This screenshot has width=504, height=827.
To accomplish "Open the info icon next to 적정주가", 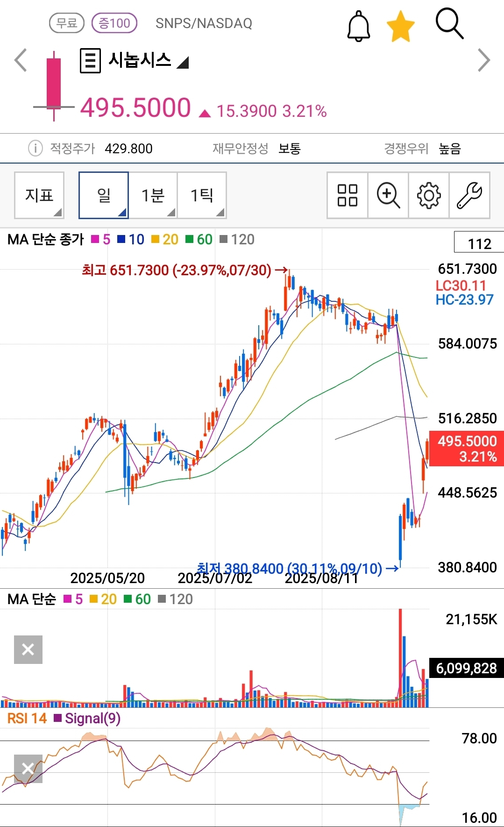I will [x=35, y=149].
